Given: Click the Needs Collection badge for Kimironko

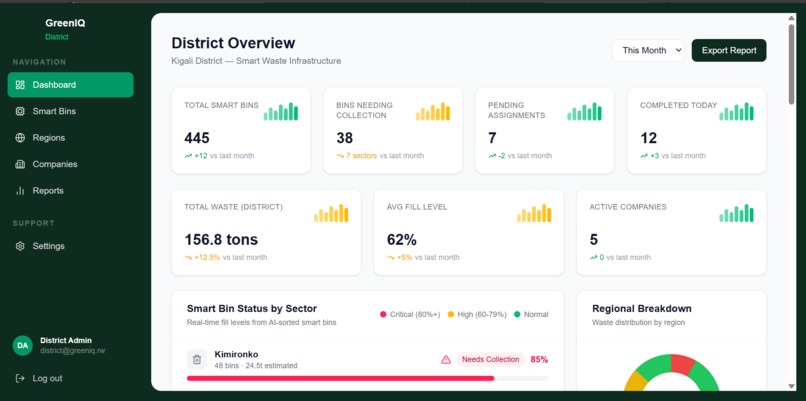Looking at the screenshot, I should pos(490,359).
